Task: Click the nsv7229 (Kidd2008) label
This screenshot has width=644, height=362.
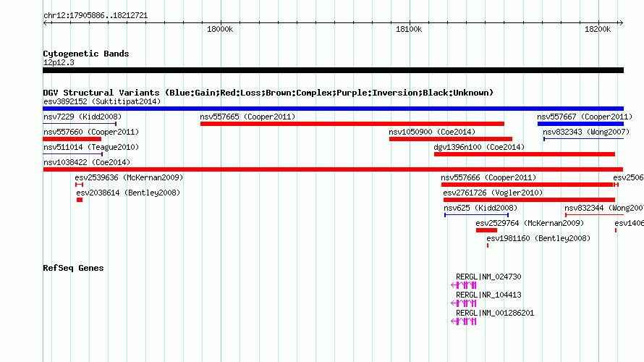Action: (82, 117)
